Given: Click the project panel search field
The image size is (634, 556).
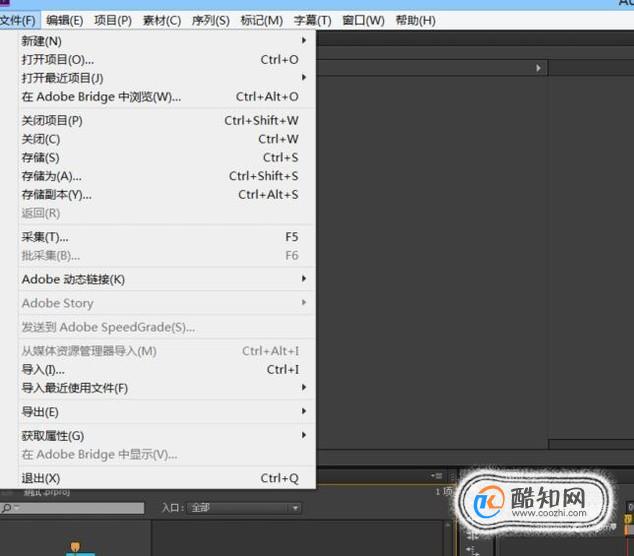Looking at the screenshot, I should pyautogui.click(x=72, y=508).
